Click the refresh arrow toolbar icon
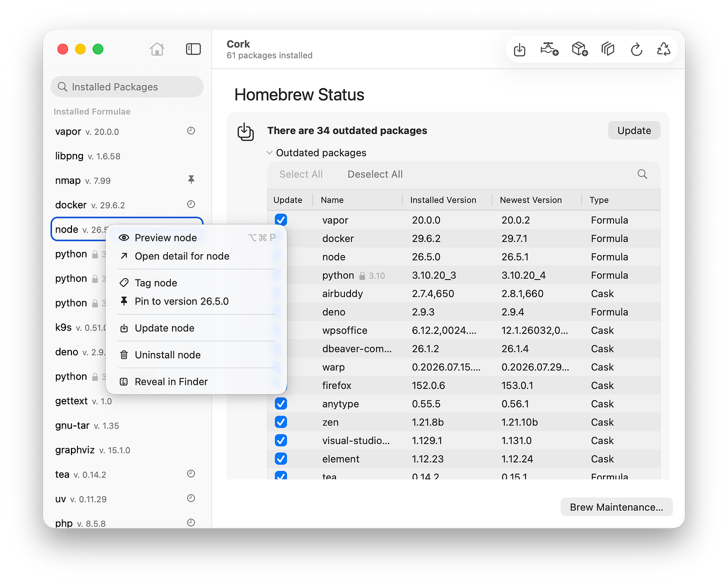 pyautogui.click(x=636, y=49)
